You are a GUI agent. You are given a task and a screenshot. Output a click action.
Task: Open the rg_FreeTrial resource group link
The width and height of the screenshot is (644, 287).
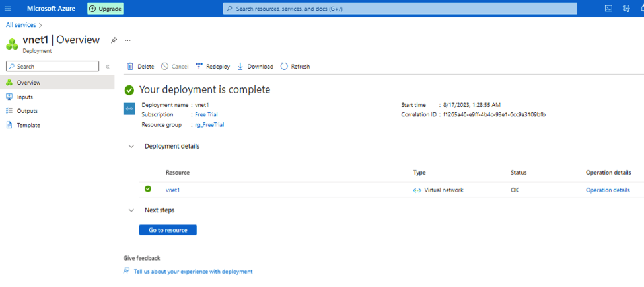point(209,124)
